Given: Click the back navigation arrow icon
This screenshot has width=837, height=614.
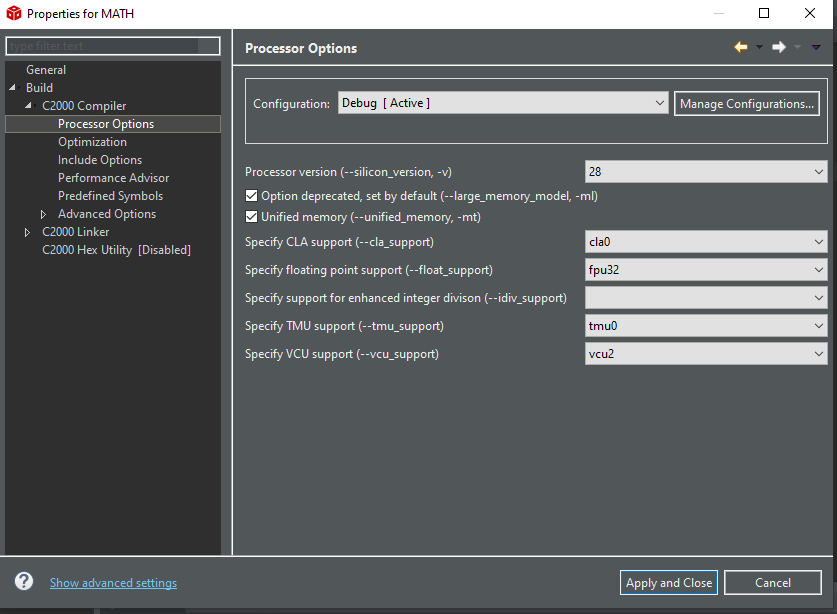Looking at the screenshot, I should pyautogui.click(x=741, y=47).
